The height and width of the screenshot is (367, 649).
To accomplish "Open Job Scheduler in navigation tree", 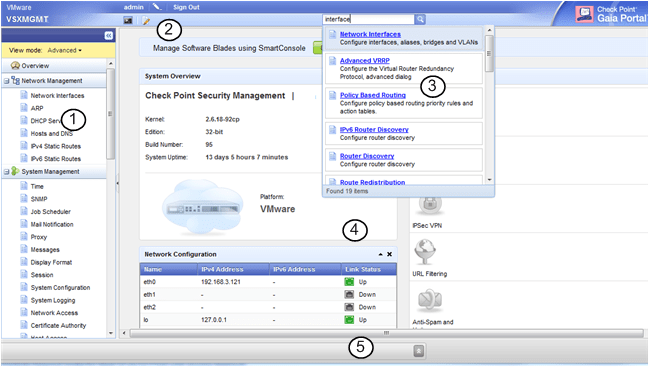I will (x=50, y=211).
